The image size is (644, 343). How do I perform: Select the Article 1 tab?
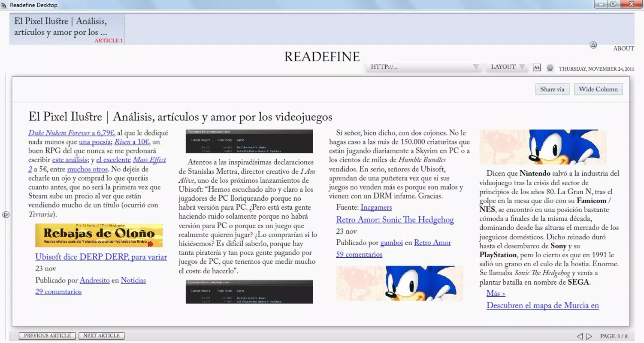(67, 29)
